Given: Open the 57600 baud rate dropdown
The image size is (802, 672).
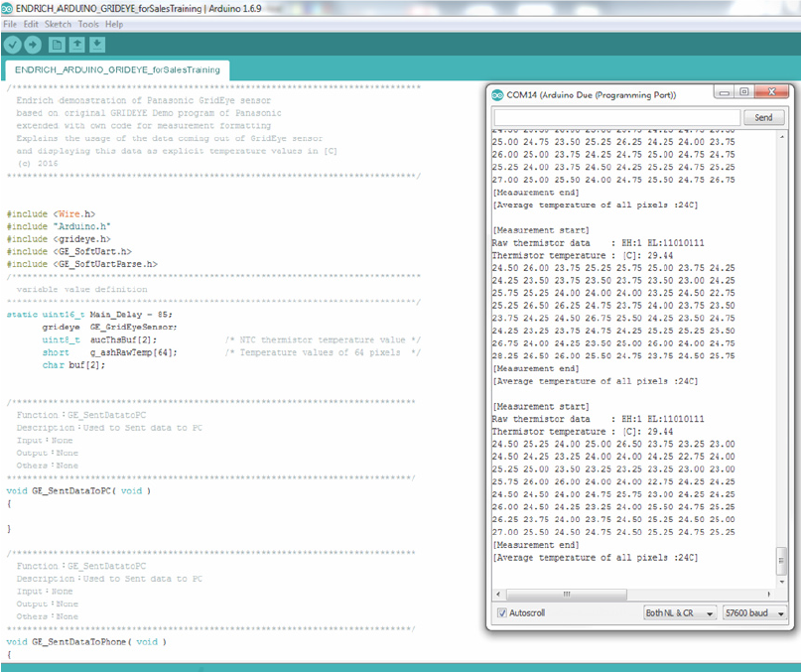Looking at the screenshot, I should click(755, 612).
